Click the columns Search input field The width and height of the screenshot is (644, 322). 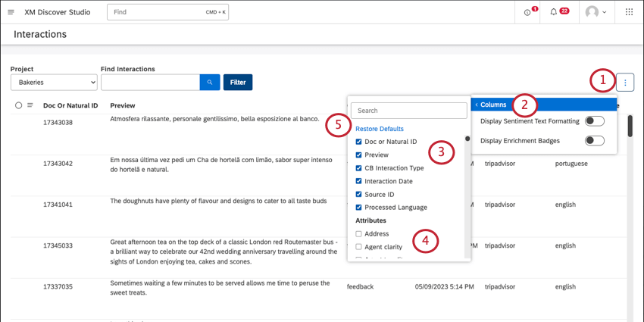[408, 111]
